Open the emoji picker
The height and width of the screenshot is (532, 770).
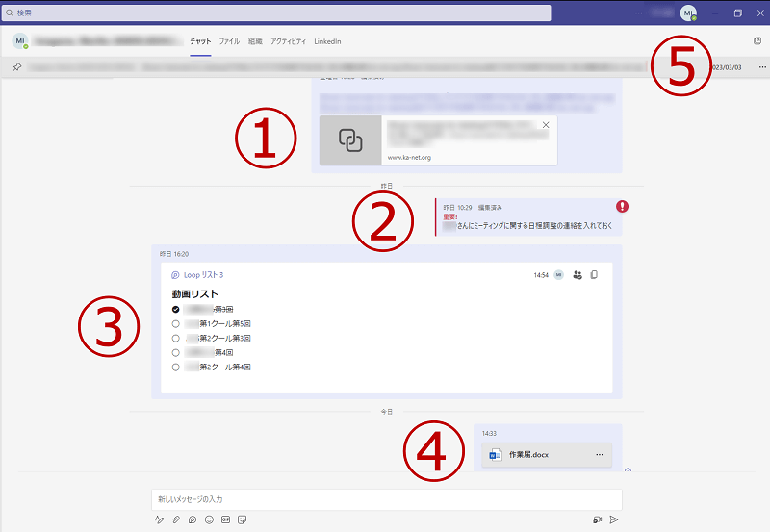pos(209,519)
